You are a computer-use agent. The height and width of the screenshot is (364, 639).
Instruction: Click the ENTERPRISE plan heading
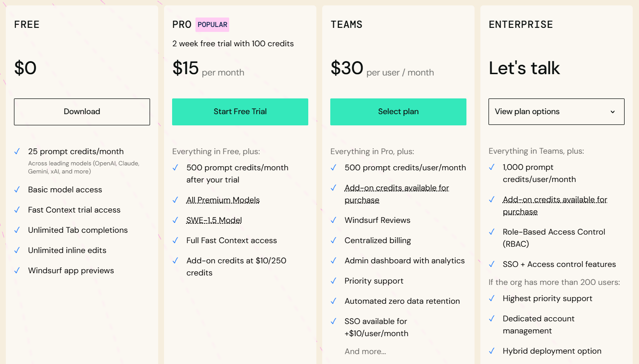tap(521, 25)
